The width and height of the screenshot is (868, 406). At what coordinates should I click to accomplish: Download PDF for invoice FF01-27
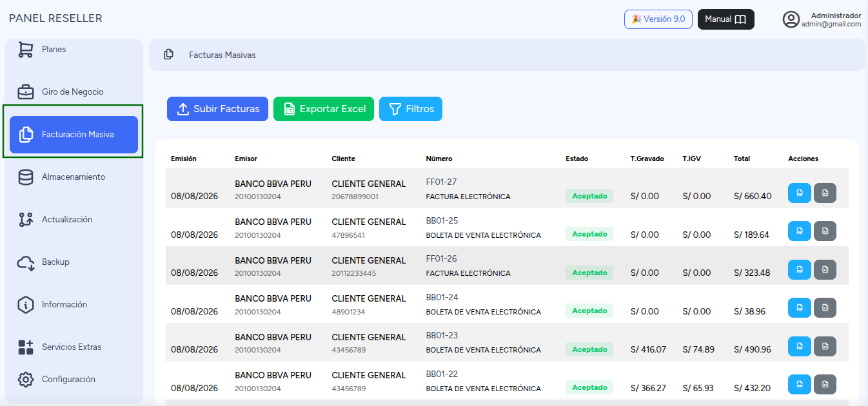tap(800, 193)
